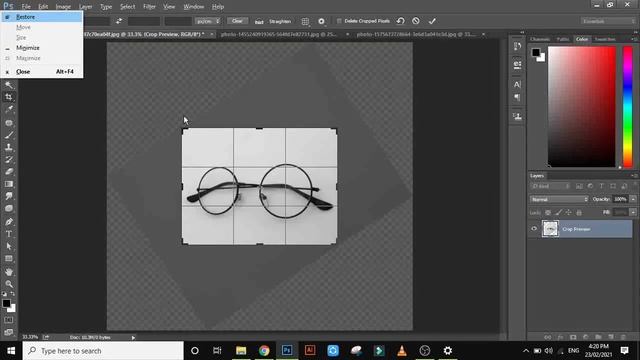The image size is (640, 360).
Task: Open status bar info arrow
Action: (x=133, y=338)
